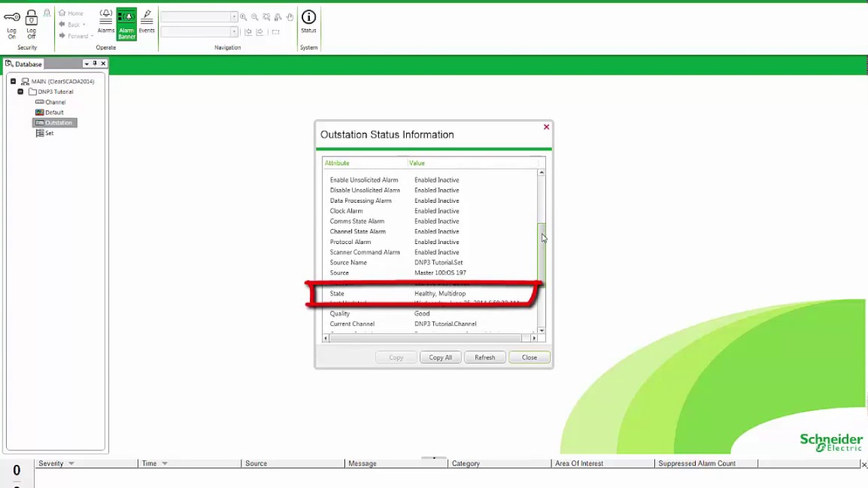The image size is (868, 488).
Task: Select the Data Processing Alarm row
Action: (x=430, y=201)
